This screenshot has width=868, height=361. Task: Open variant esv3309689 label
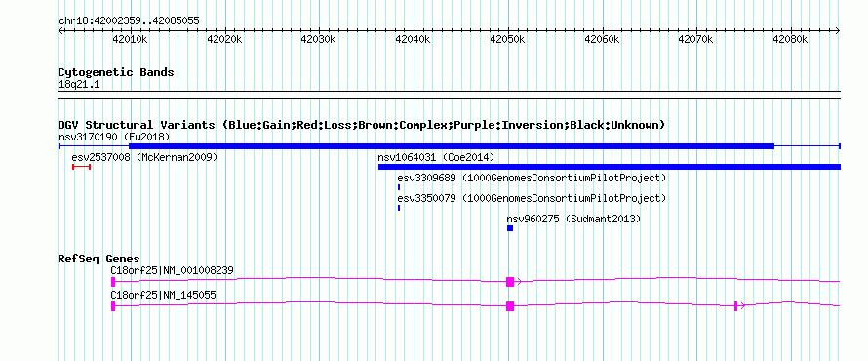tap(532, 179)
